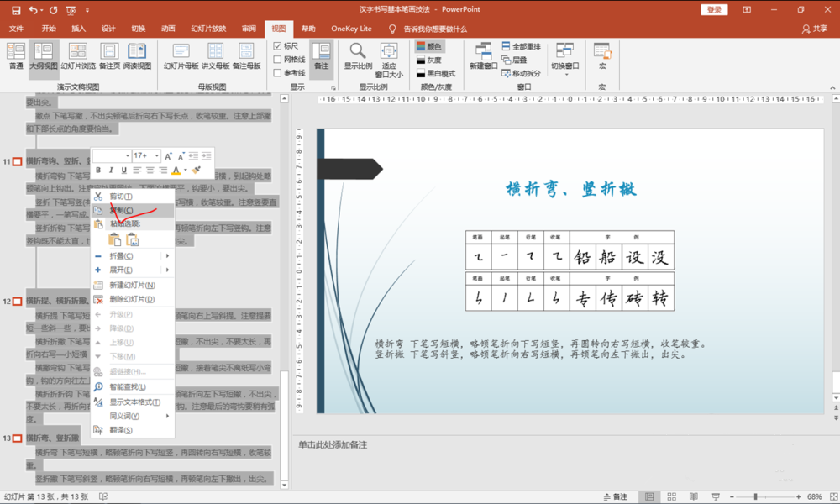The width and height of the screenshot is (840, 504).
Task: Enable the Gridlines (网格线) checkbox
Action: (x=278, y=60)
